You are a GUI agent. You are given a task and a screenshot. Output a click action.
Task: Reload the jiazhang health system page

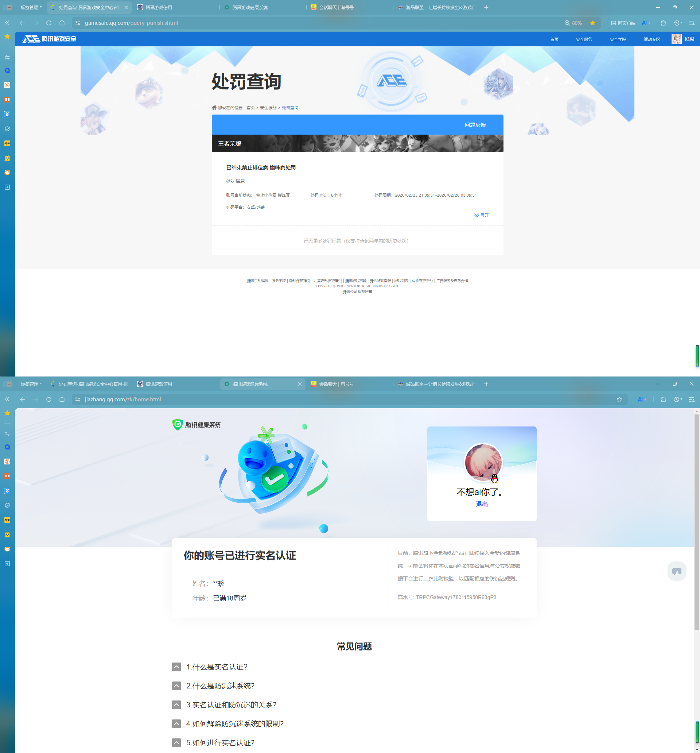click(49, 399)
